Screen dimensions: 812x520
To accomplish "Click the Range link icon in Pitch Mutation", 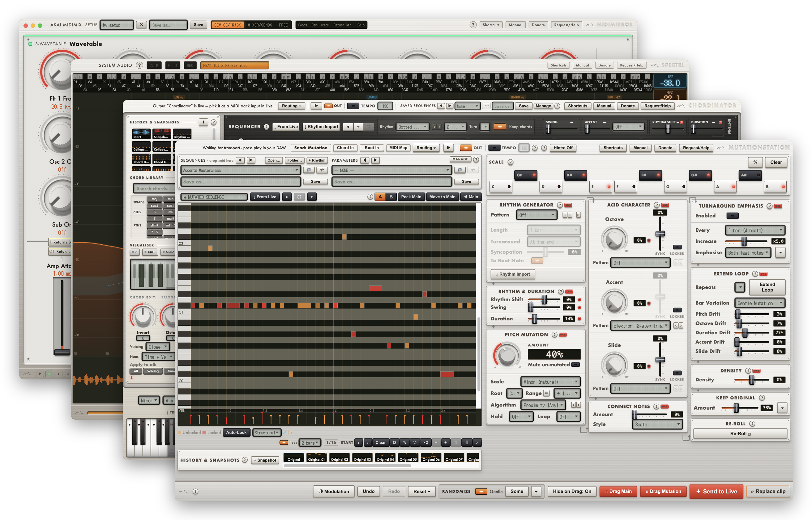I will pyautogui.click(x=546, y=393).
